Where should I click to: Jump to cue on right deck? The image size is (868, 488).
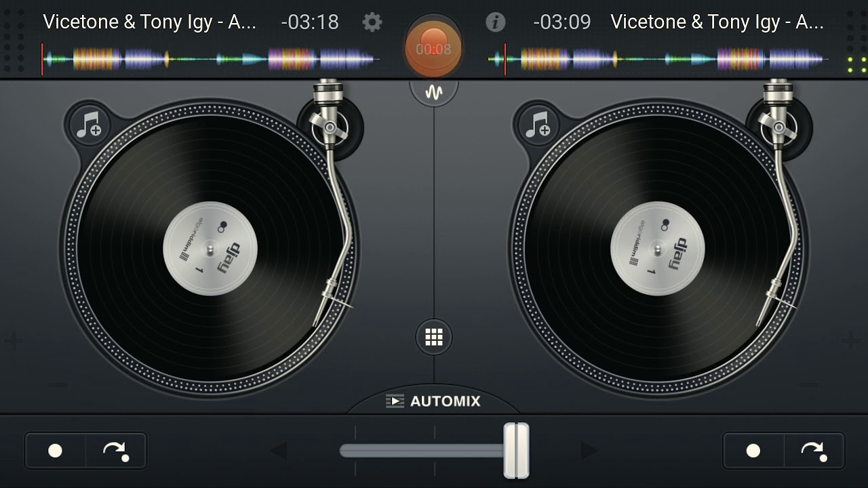814,451
